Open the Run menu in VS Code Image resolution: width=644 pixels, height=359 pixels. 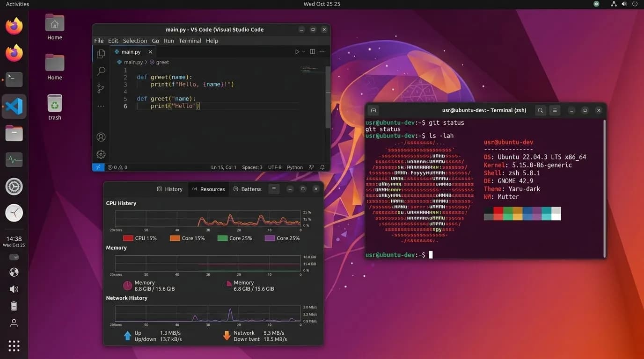(169, 41)
